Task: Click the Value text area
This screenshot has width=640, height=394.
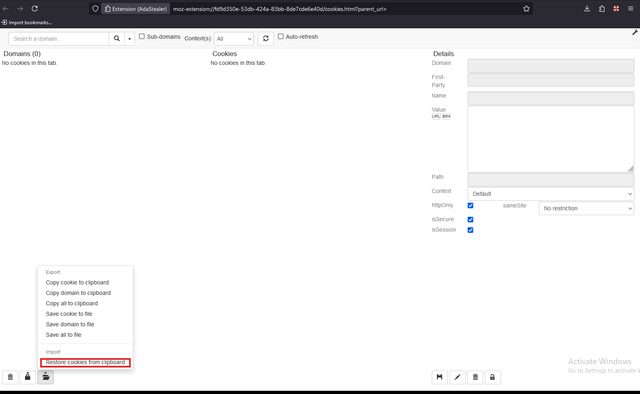Action: coord(551,139)
